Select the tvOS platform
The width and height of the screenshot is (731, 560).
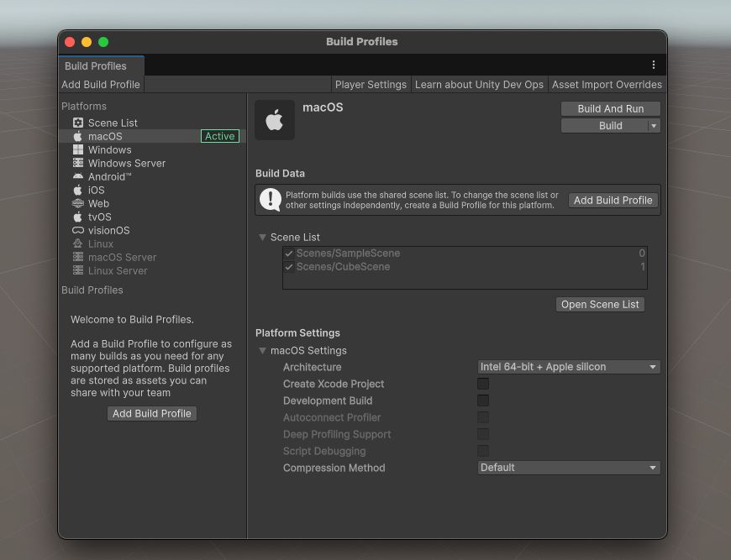pyautogui.click(x=152, y=217)
